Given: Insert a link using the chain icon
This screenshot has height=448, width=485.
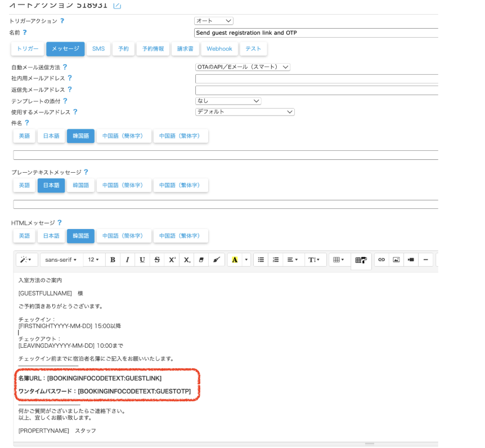Looking at the screenshot, I should [x=381, y=259].
